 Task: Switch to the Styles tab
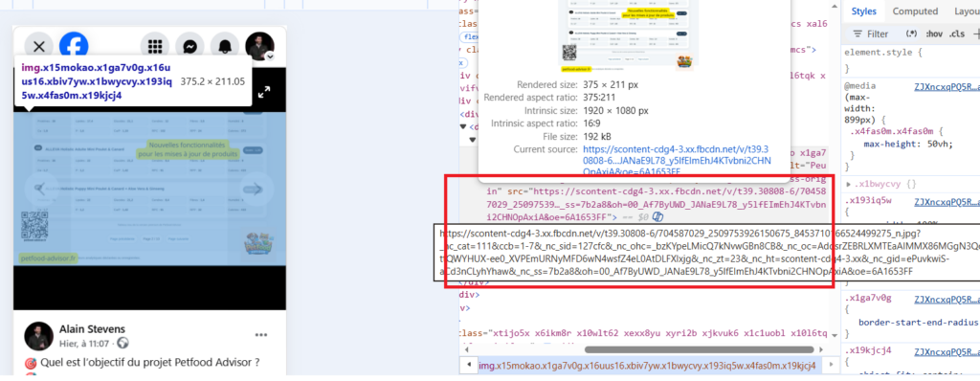tap(864, 11)
